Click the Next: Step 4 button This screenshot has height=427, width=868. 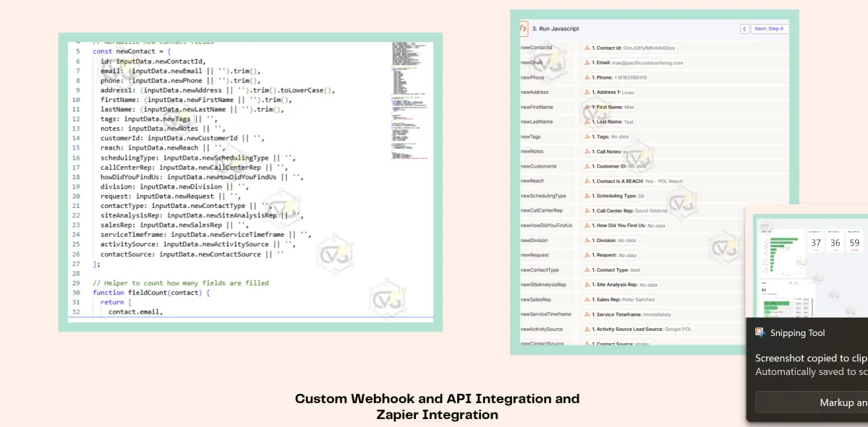[x=769, y=29]
